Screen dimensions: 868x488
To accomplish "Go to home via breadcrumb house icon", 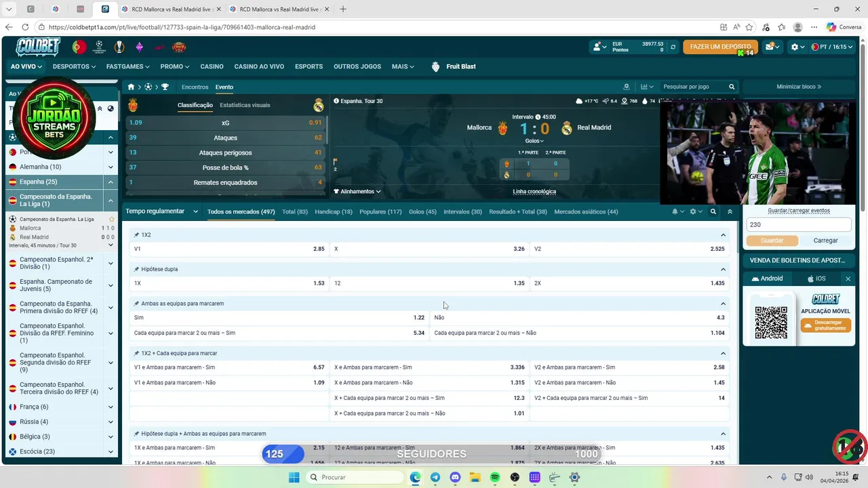I will click(132, 87).
